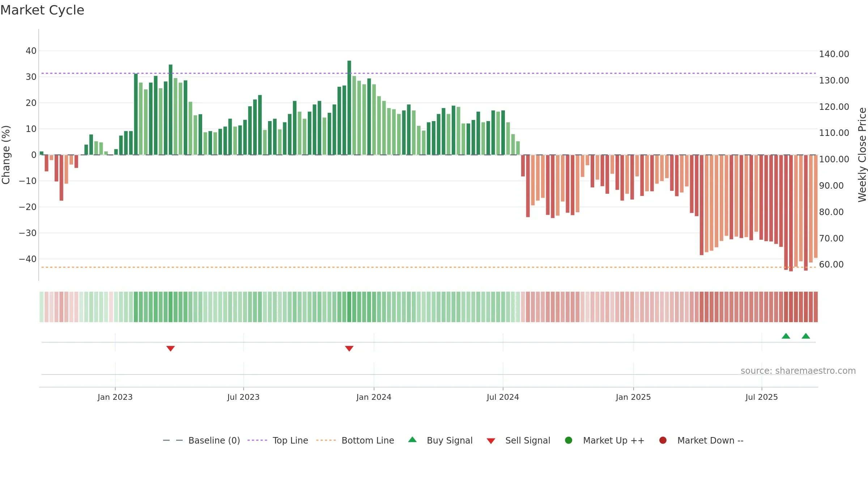Viewport: 868px width, 488px height.
Task: Click the Jan 2024 axis label
Action: point(374,397)
